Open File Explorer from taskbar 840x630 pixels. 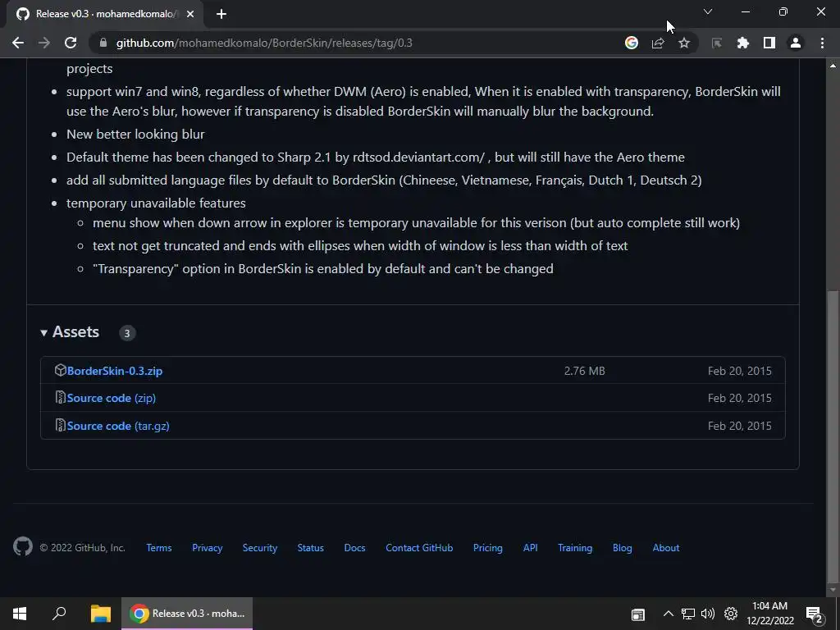(100, 614)
